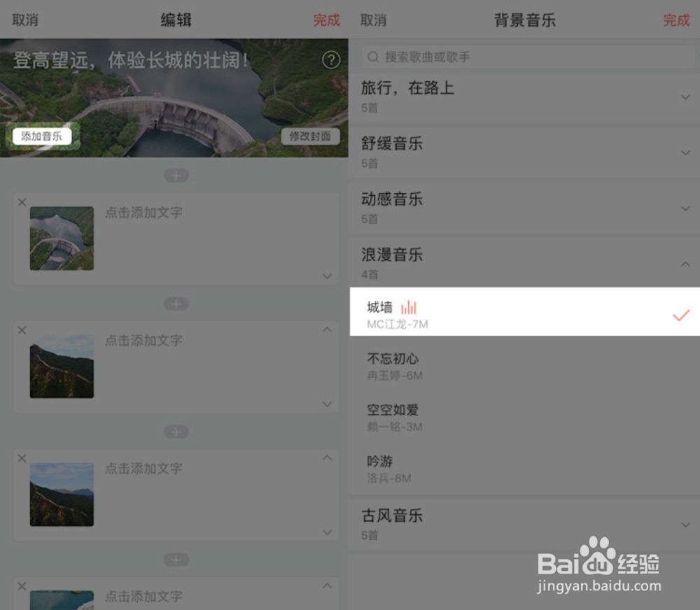Remove the second photo card with X
The width and height of the screenshot is (700, 610).
[x=22, y=330]
